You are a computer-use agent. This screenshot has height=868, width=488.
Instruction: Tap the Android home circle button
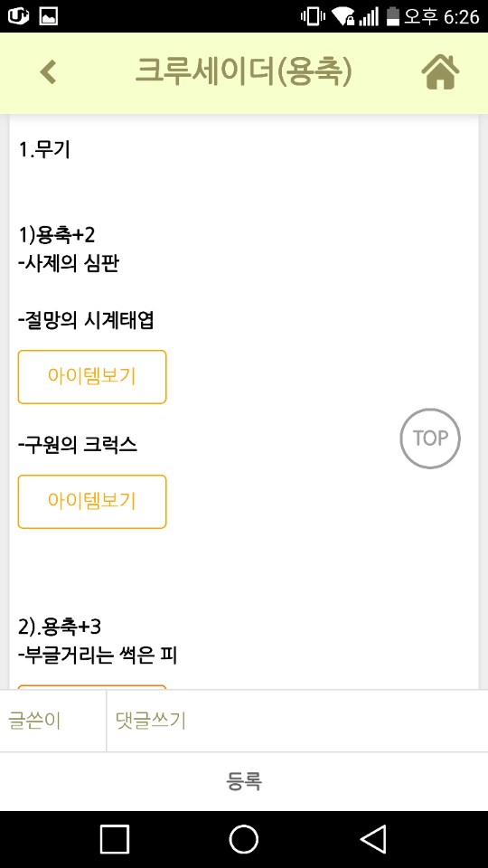(x=243, y=839)
